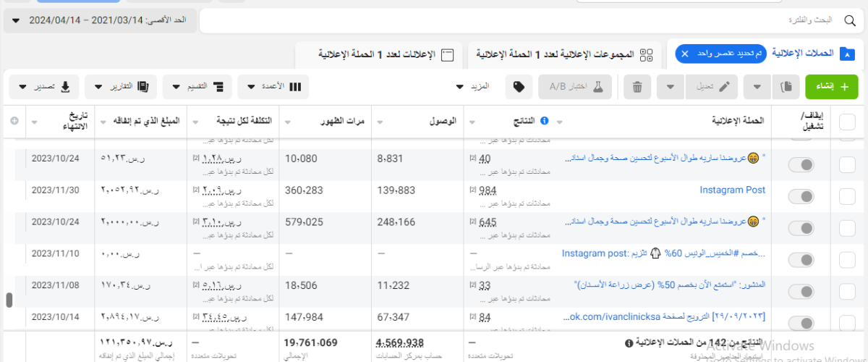This screenshot has width=868, height=362.
Task: Click total reach 4,569,938
Action: (400, 342)
